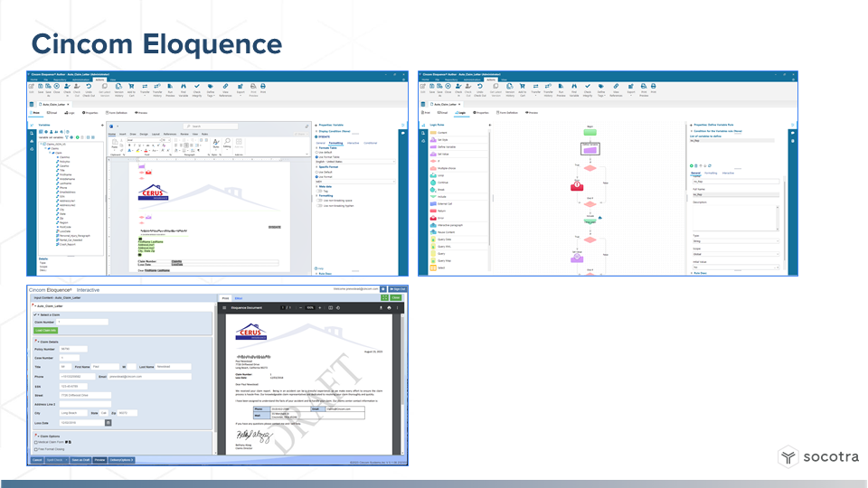
Task: Check the Free Format Closing checkbox
Action: (x=36, y=449)
